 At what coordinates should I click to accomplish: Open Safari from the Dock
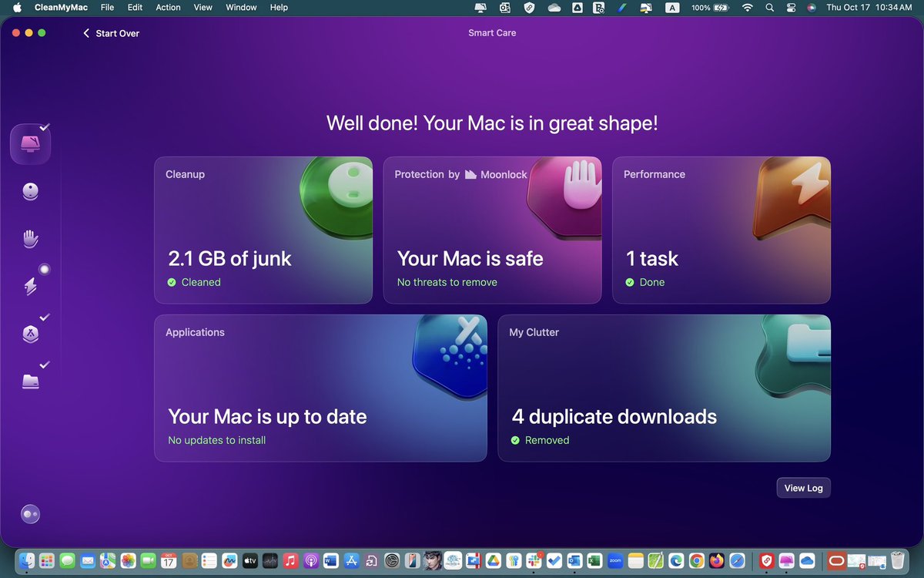737,560
